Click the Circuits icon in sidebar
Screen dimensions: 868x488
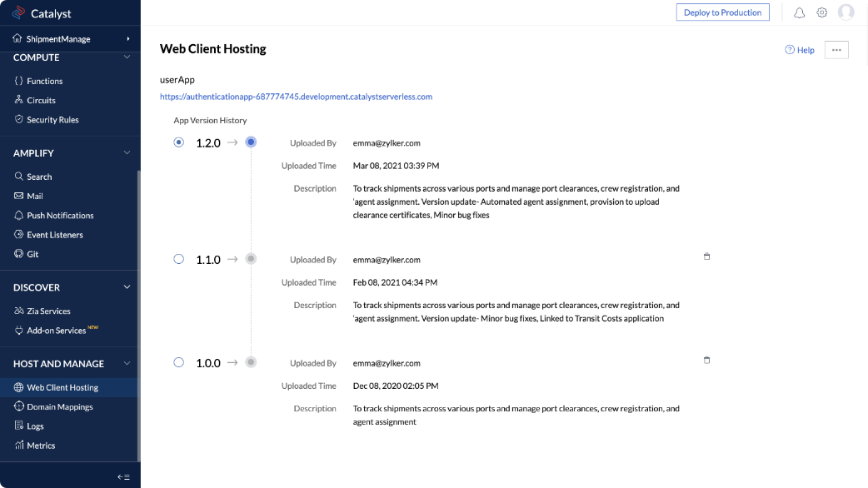click(x=19, y=100)
